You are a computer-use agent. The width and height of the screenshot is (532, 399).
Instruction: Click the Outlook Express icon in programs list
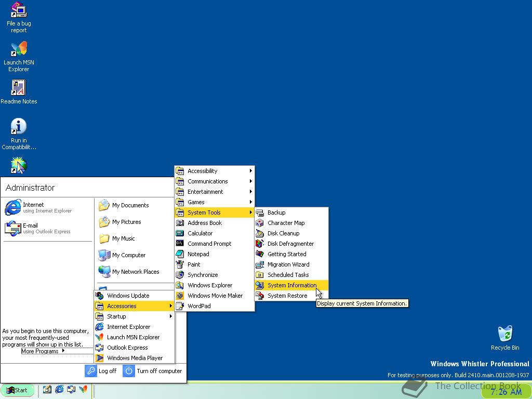coord(99,348)
